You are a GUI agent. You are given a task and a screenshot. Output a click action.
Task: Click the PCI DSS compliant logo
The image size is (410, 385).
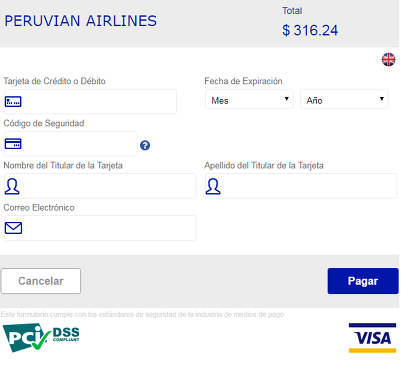click(41, 337)
